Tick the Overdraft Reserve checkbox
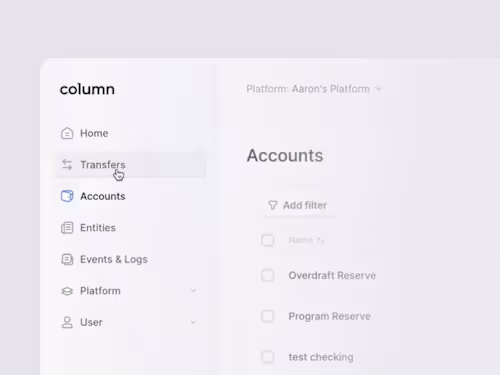Screen dimensions: 500x375 268,275
